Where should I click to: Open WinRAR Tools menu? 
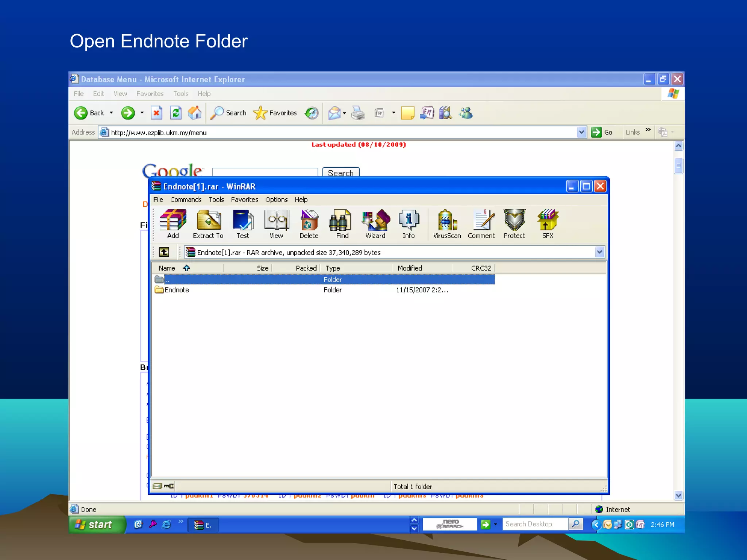216,200
